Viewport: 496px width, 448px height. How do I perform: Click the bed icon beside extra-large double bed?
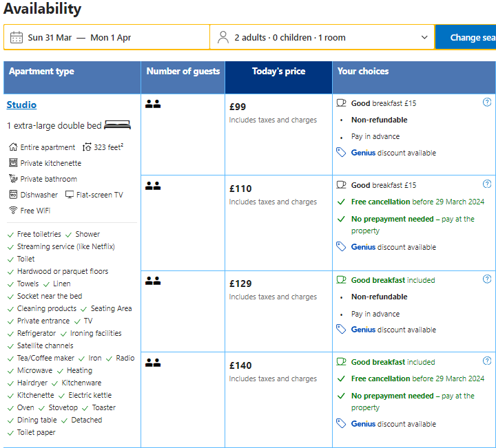pyautogui.click(x=117, y=125)
